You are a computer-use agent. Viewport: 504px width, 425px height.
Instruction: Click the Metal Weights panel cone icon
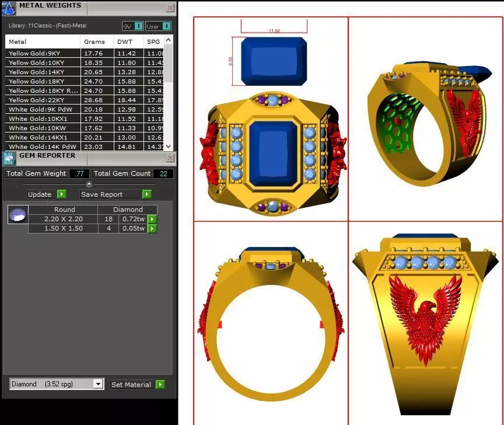(8, 8)
